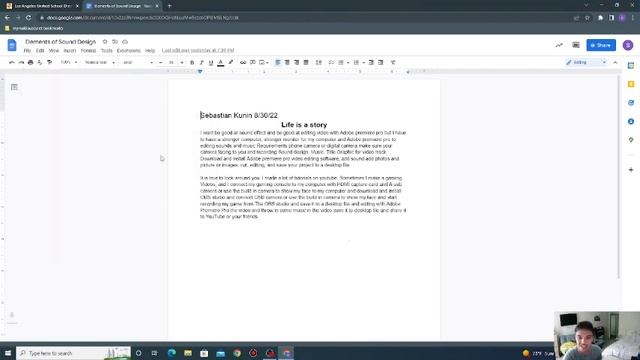Open the Calendar side panel icon
This screenshot has width=640, height=360.
pos(631,66)
